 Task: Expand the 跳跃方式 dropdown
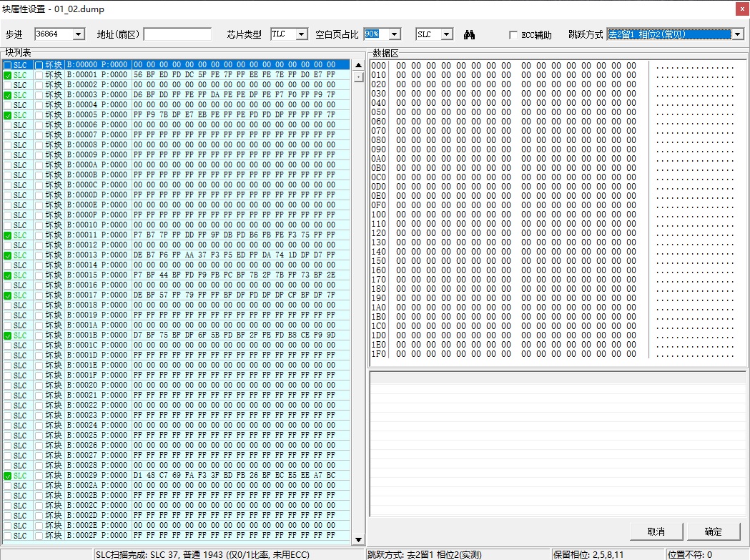[738, 34]
